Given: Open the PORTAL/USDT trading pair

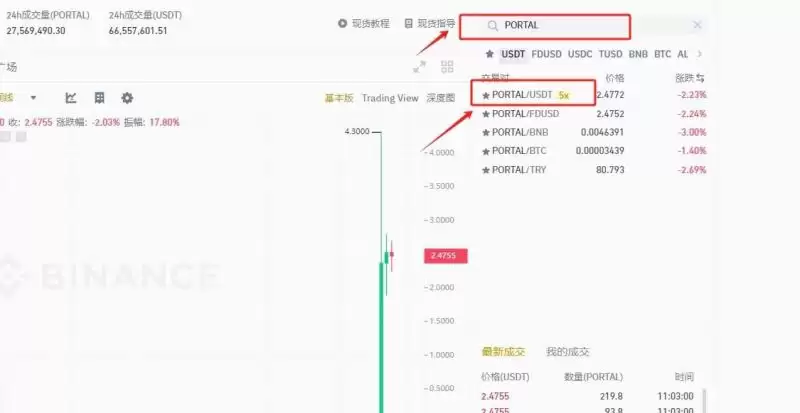Looking at the screenshot, I should point(522,95).
